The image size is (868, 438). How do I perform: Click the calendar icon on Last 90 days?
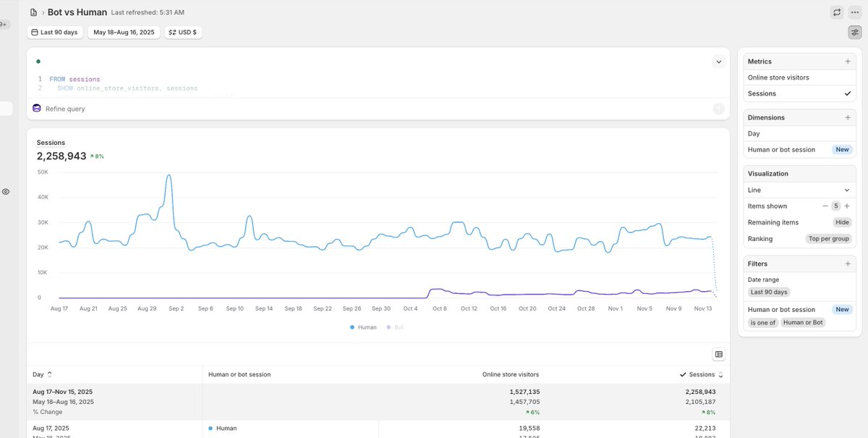click(35, 33)
